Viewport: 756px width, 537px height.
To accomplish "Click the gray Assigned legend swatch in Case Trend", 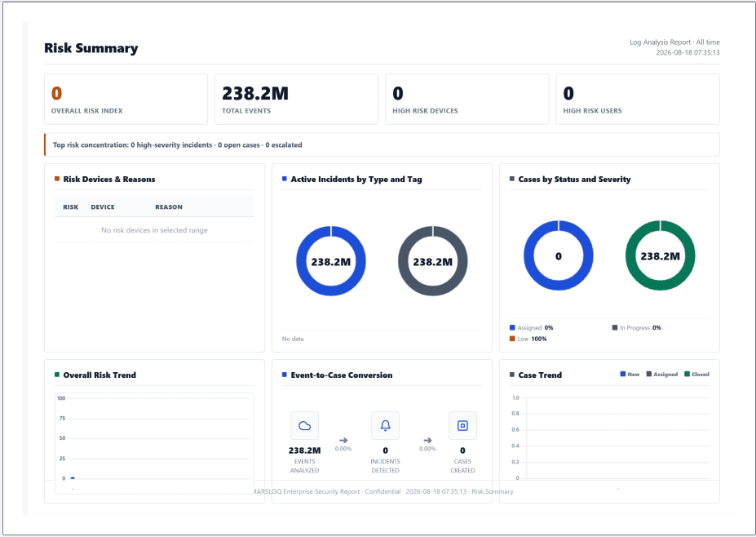I will (649, 374).
